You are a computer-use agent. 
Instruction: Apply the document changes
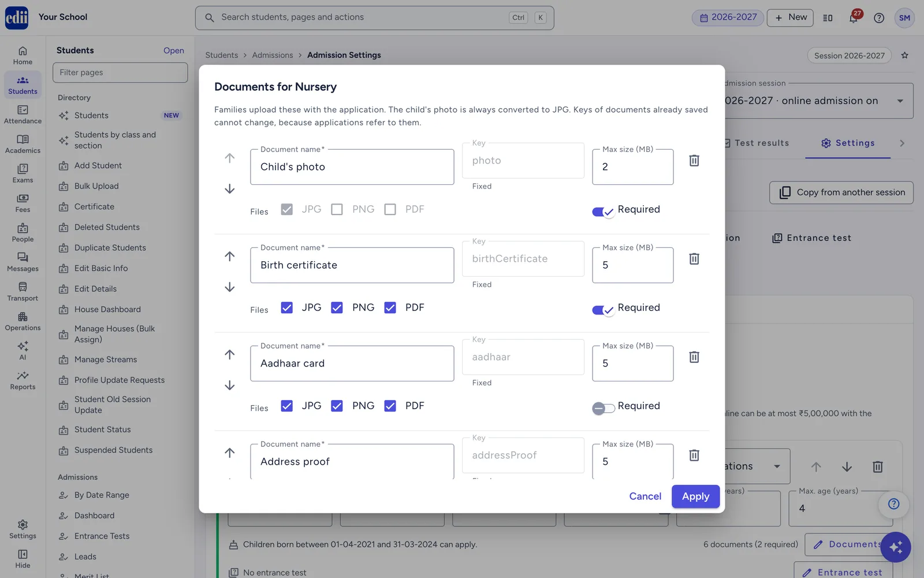coord(695,497)
